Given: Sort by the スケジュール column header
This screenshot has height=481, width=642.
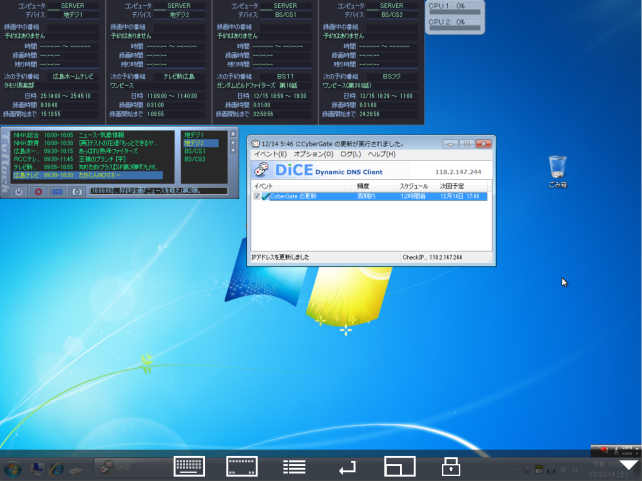Looking at the screenshot, I should point(417,186).
